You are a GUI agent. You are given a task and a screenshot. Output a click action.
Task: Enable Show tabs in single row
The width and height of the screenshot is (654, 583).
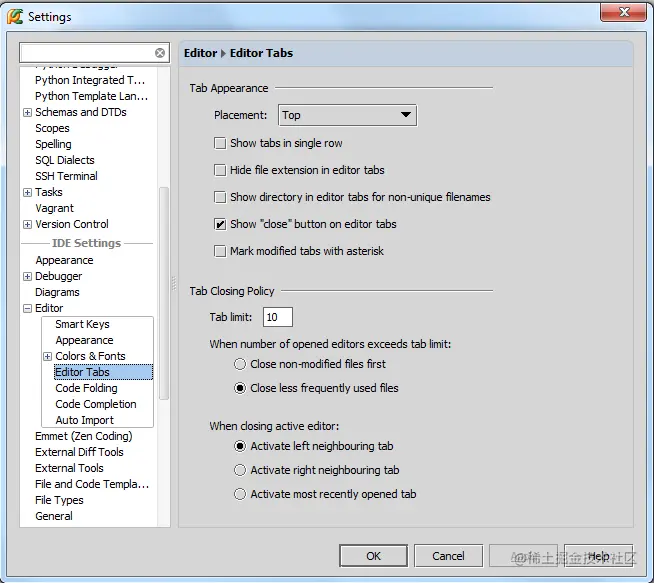pos(220,143)
